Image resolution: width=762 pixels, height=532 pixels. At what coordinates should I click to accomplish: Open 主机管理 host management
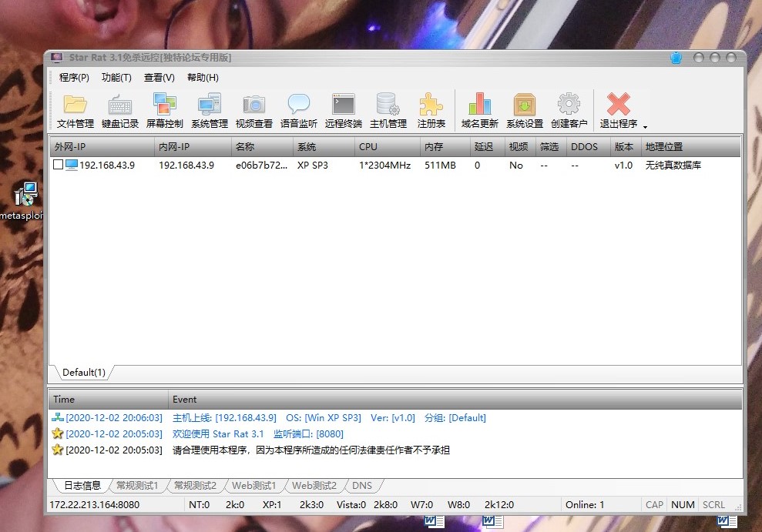click(388, 111)
